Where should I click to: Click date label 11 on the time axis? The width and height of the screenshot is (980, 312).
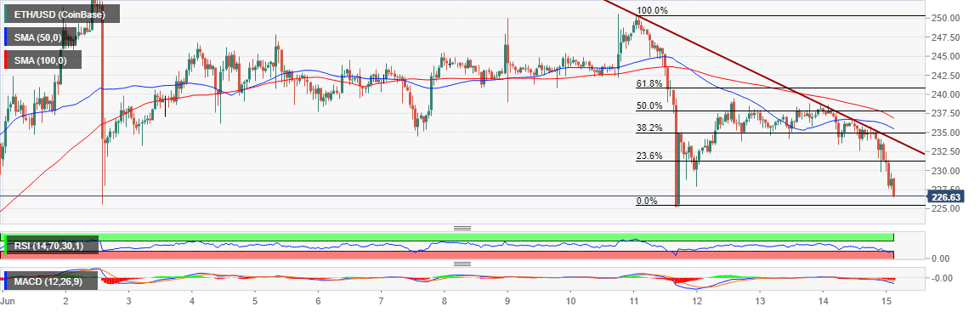pos(634,300)
